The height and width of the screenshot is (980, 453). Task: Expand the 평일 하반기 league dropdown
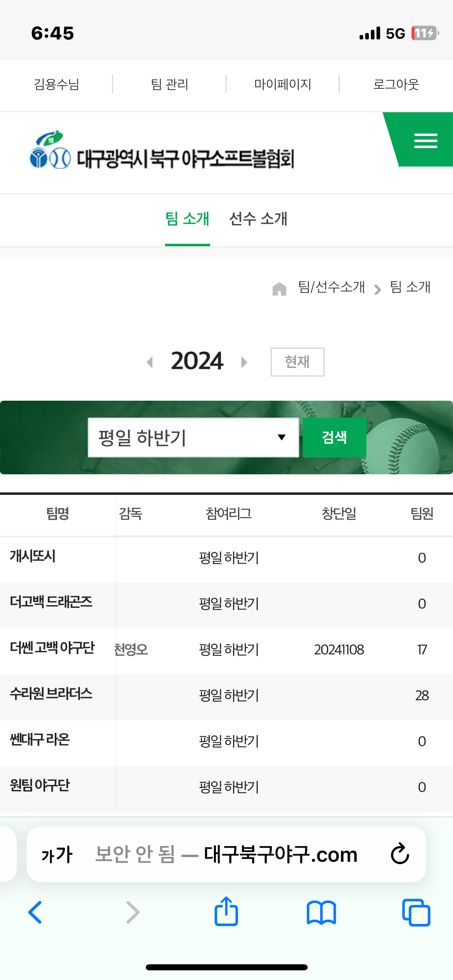click(x=193, y=437)
